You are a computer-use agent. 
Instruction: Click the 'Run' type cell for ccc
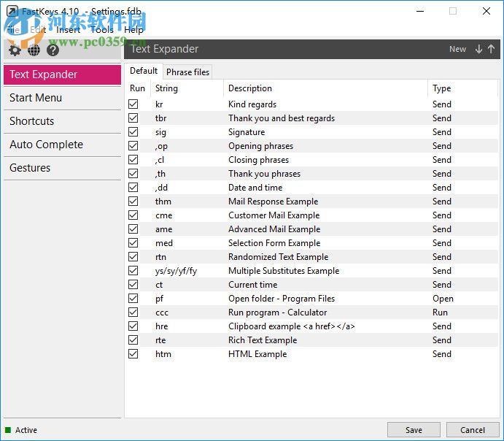pyautogui.click(x=440, y=312)
